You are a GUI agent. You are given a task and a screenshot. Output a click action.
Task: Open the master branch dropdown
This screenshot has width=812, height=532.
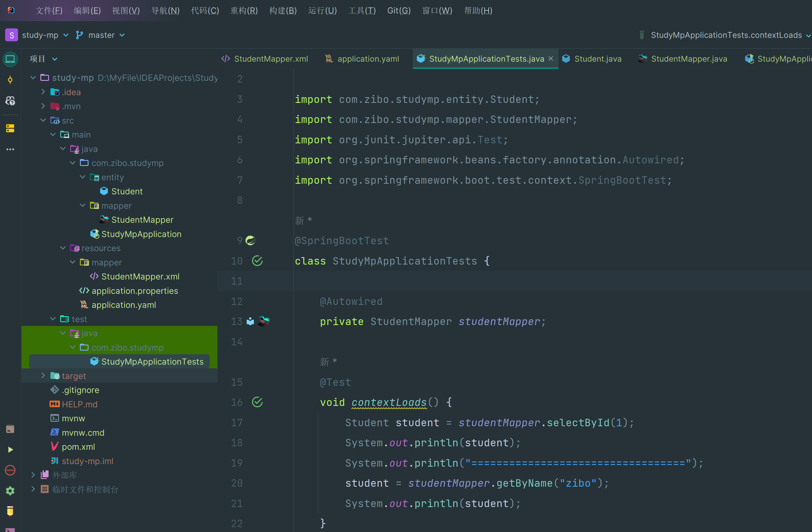[107, 35]
